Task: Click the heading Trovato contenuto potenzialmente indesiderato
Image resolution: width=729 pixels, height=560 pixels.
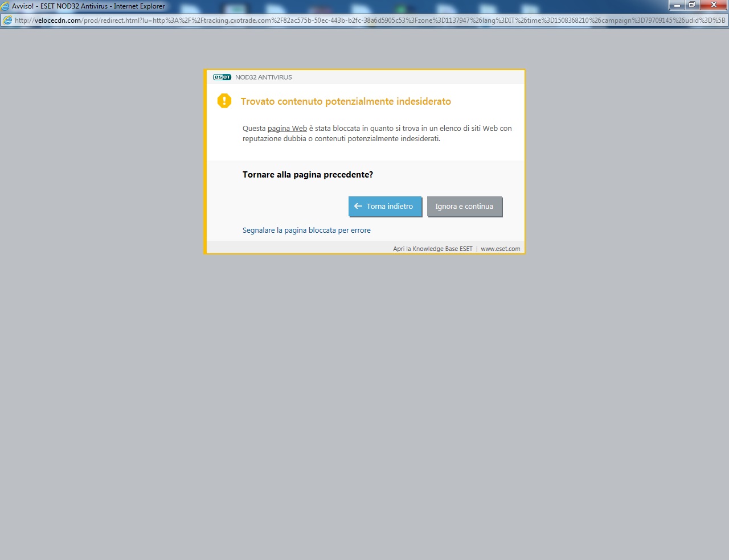Action: [346, 101]
